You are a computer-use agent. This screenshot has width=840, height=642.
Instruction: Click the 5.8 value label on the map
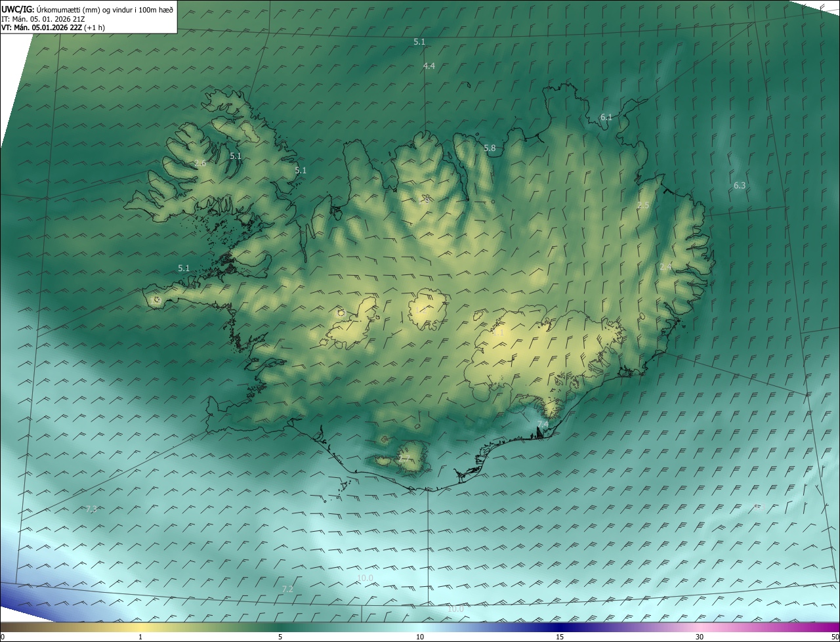(x=490, y=148)
